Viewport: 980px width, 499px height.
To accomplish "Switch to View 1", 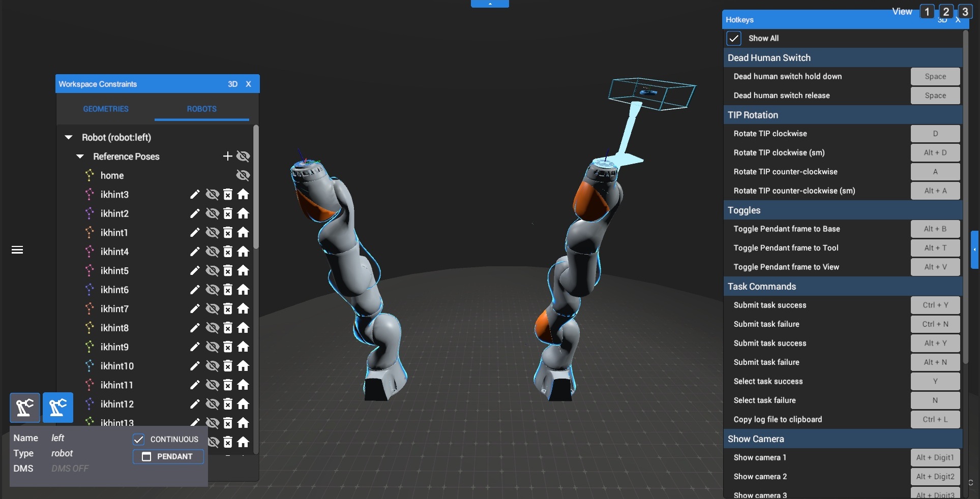I will (x=927, y=12).
